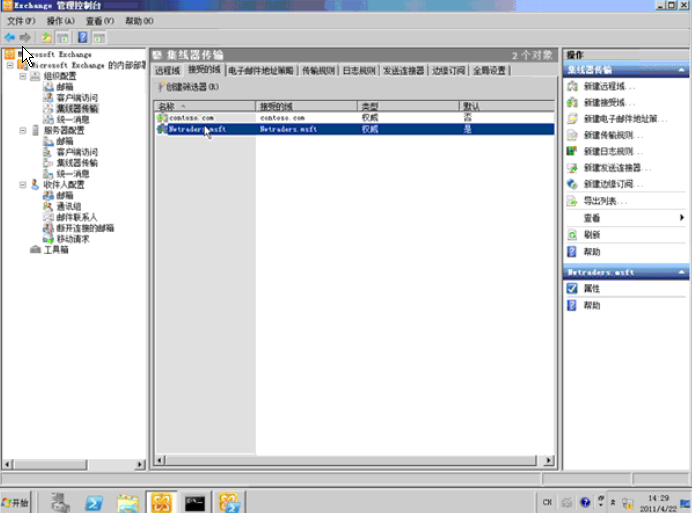Open 属性 for Netraders.msft
The width and height of the screenshot is (692, 513).
[x=591, y=289]
